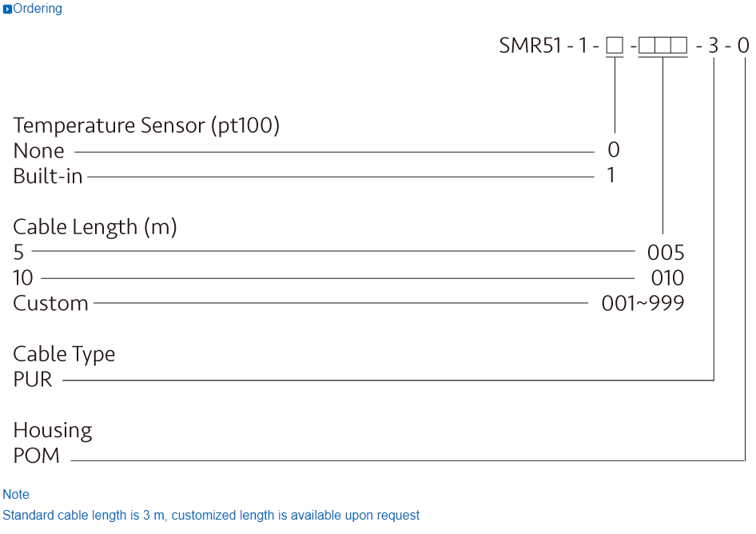This screenshot has height=534, width=756.
Task: Select the 010 cable length code
Action: tap(666, 278)
